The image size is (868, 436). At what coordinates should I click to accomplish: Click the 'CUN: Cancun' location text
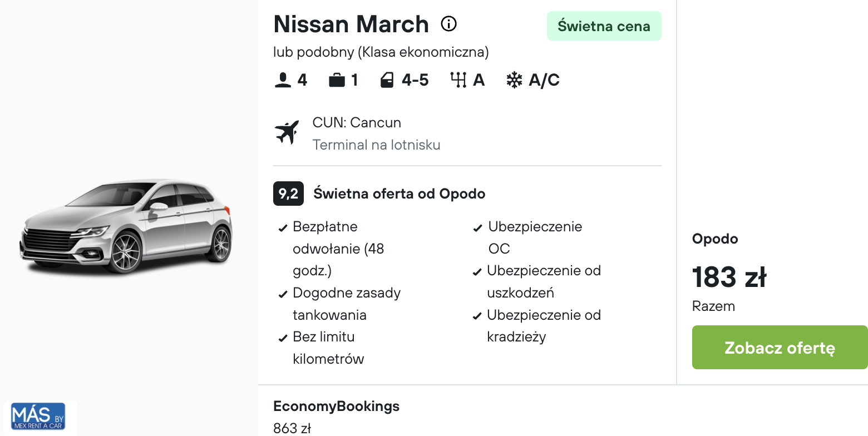click(357, 122)
